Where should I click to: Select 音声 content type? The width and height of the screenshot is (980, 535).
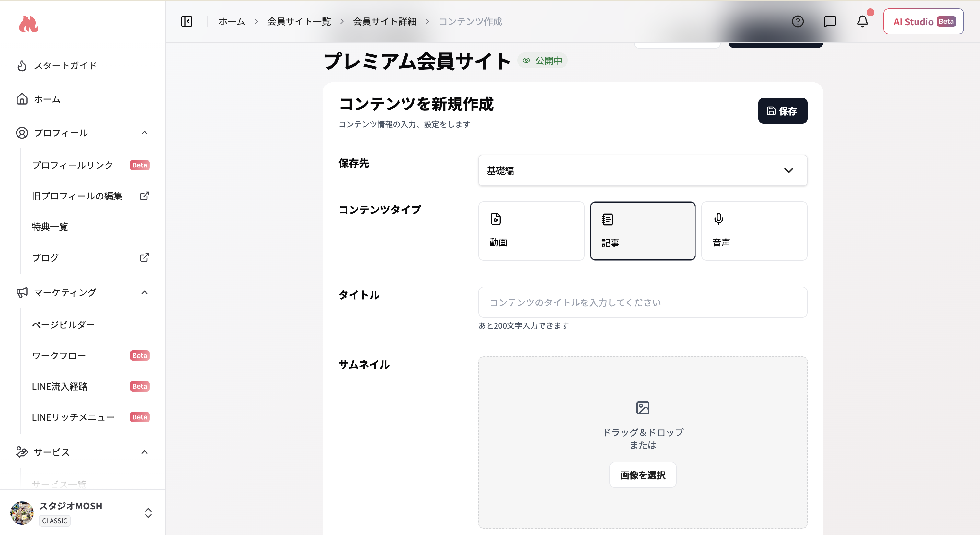pos(754,231)
